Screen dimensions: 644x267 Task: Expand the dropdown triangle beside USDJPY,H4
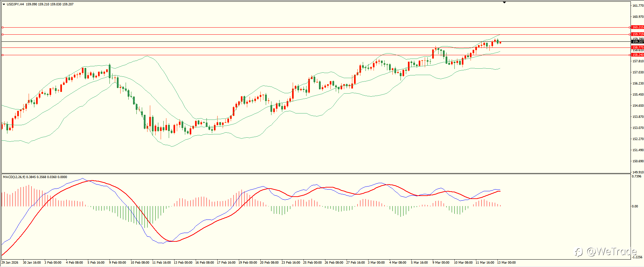[4, 4]
